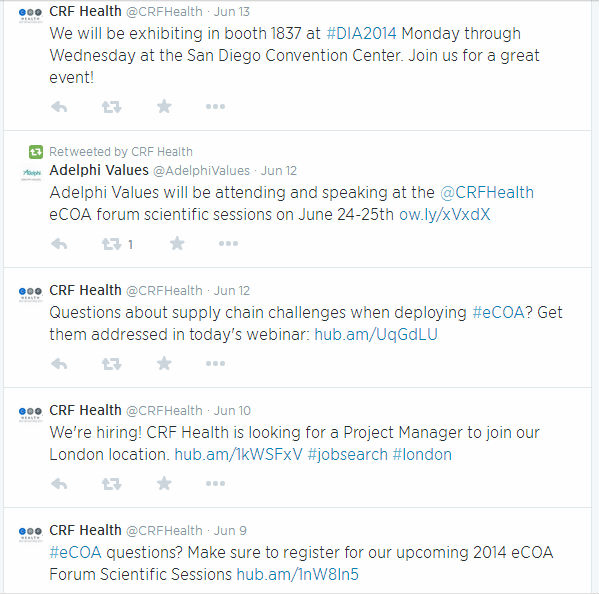The width and height of the screenshot is (599, 594).
Task: Expand more options on Adelphi Values tweet
Action: click(x=228, y=243)
